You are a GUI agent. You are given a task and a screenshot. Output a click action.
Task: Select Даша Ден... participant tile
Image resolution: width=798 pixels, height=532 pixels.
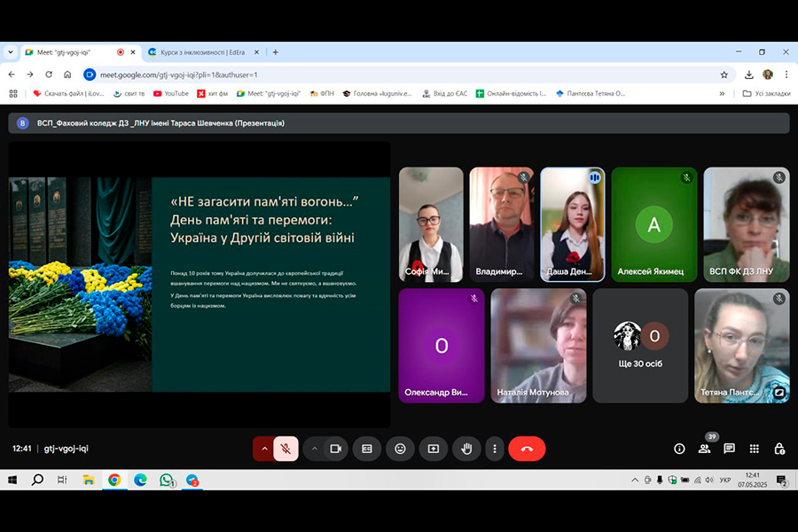tap(573, 224)
